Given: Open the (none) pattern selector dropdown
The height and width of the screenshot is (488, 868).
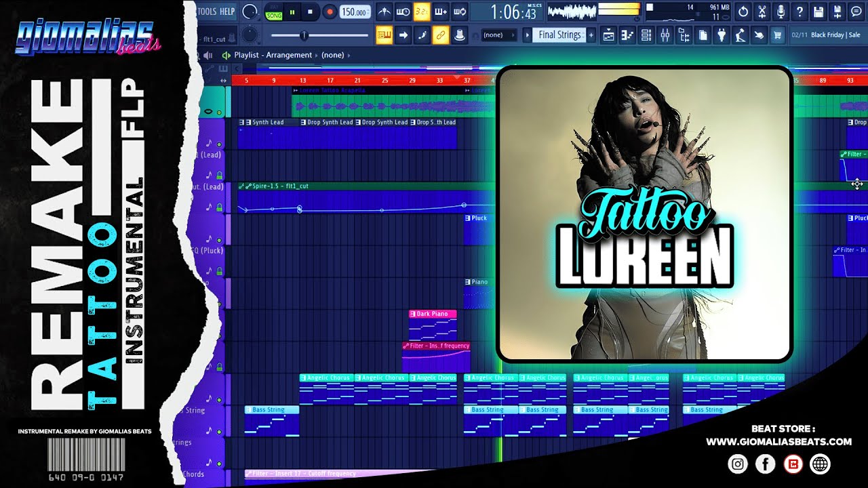Looking at the screenshot, I should 498,35.
